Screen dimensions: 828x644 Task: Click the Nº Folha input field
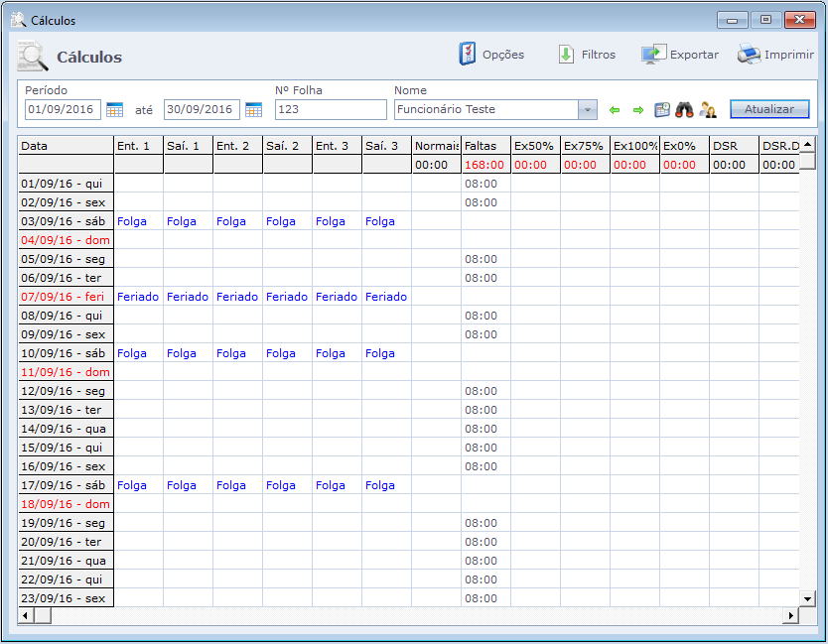[330, 109]
